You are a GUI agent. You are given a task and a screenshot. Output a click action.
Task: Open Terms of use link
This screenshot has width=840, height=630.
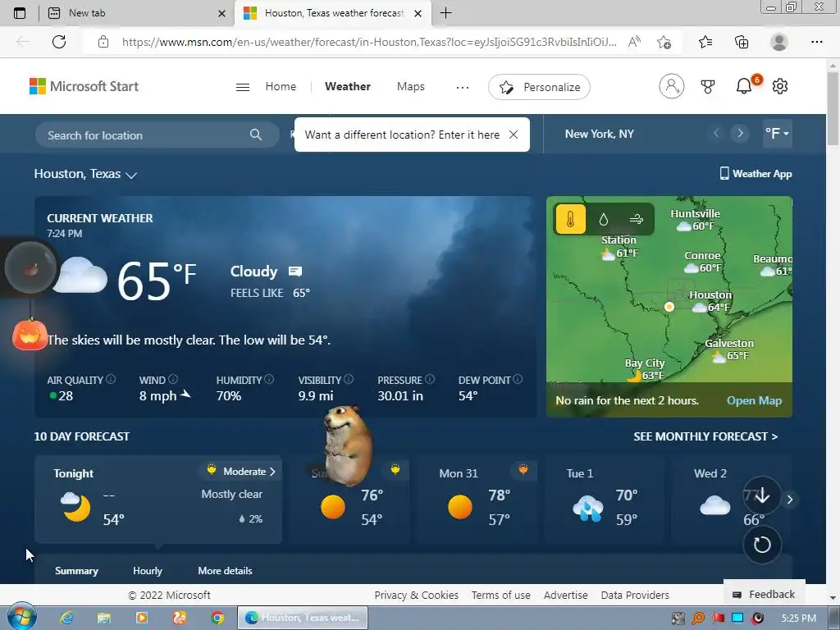coord(501,595)
